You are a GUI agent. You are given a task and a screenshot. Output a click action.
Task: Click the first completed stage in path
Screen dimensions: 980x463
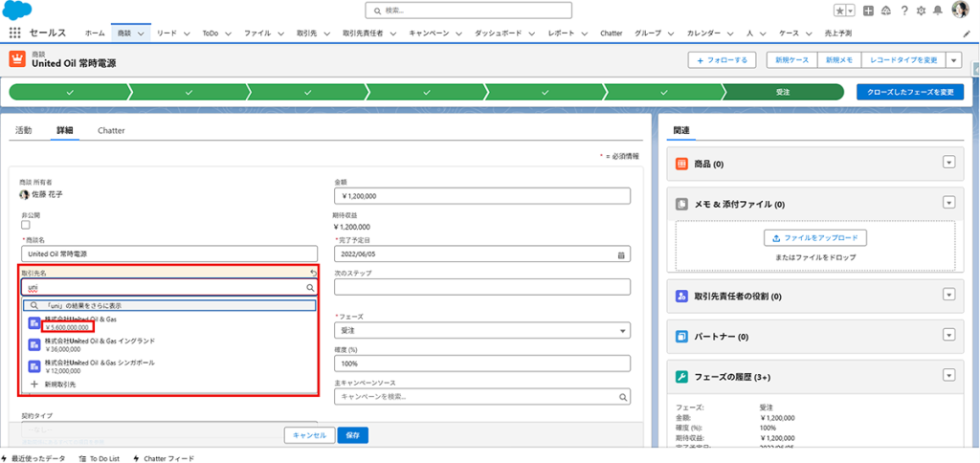(x=69, y=92)
